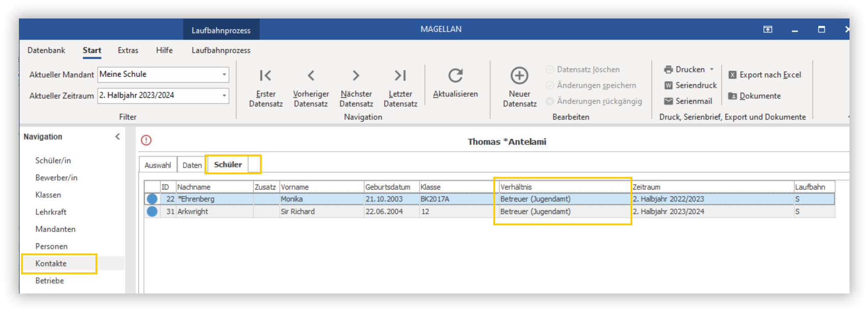Expand the Aktueller Mandant dropdown
Screen dimensions: 868x312
[224, 74]
